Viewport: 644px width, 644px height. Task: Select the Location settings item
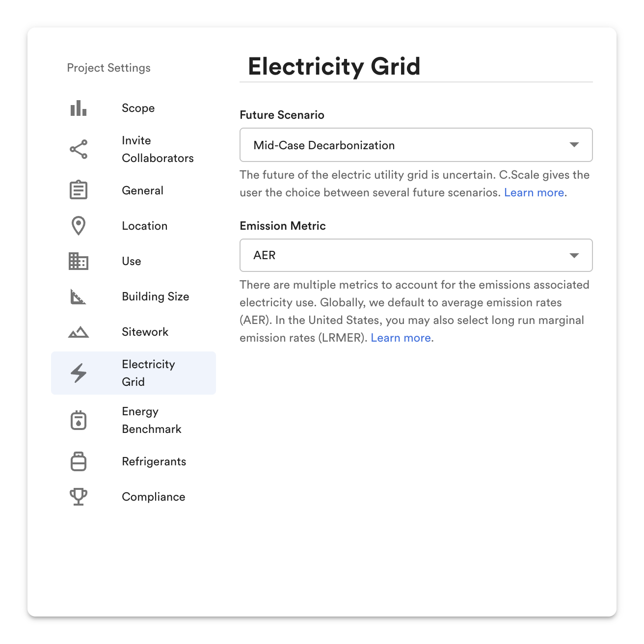coord(134,226)
